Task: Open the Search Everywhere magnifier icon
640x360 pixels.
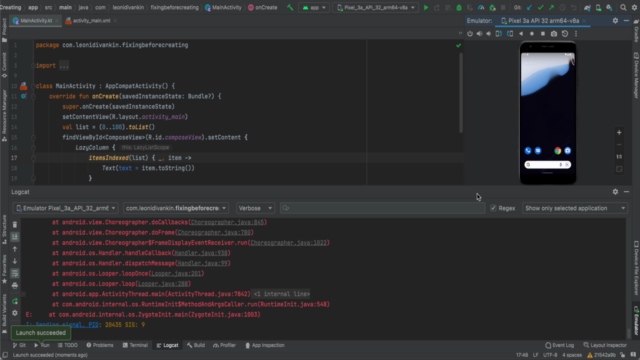Action: point(623,7)
